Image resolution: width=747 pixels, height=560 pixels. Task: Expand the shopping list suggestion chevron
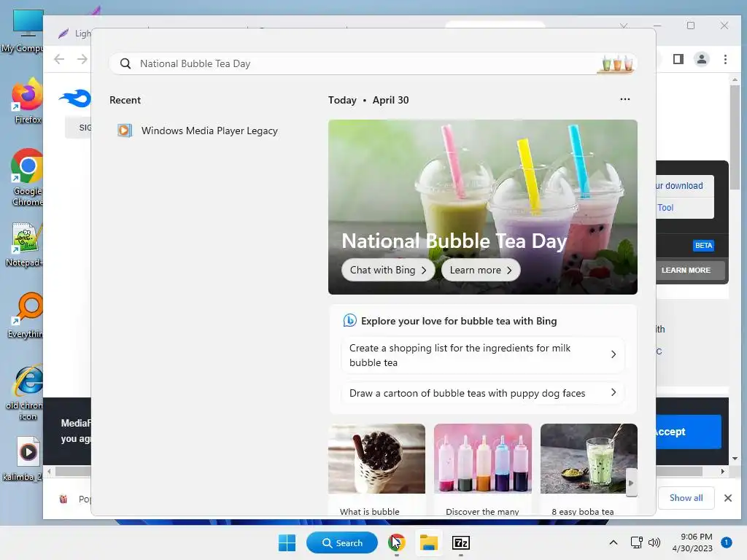coord(614,354)
